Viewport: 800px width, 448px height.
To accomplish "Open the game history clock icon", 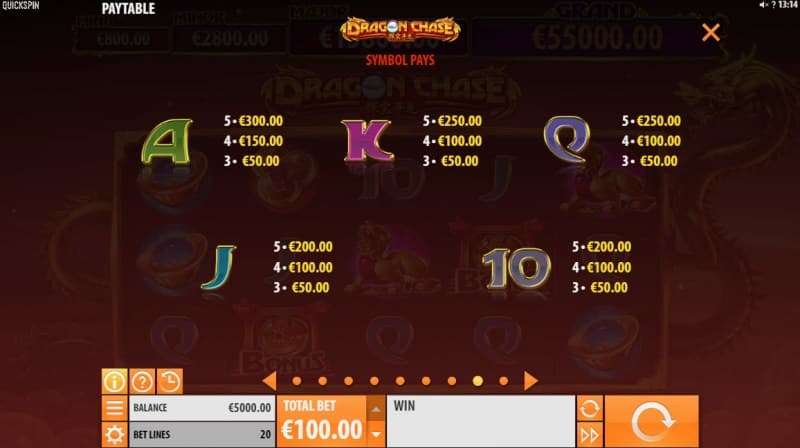I will tap(169, 381).
